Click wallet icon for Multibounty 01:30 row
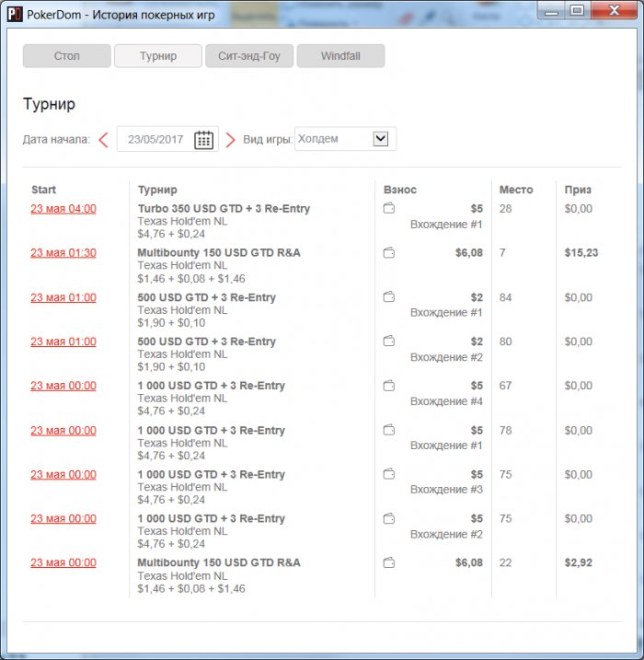This screenshot has width=644, height=660. pyautogui.click(x=389, y=253)
